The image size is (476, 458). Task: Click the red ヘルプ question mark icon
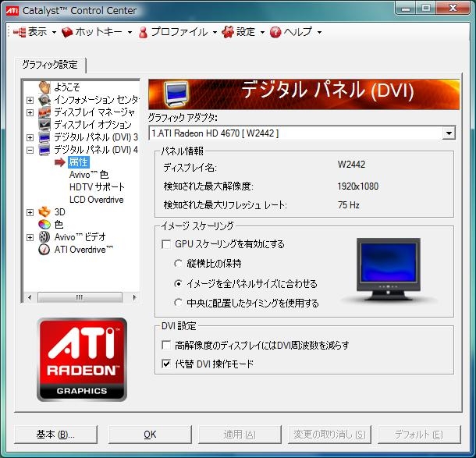point(275,32)
